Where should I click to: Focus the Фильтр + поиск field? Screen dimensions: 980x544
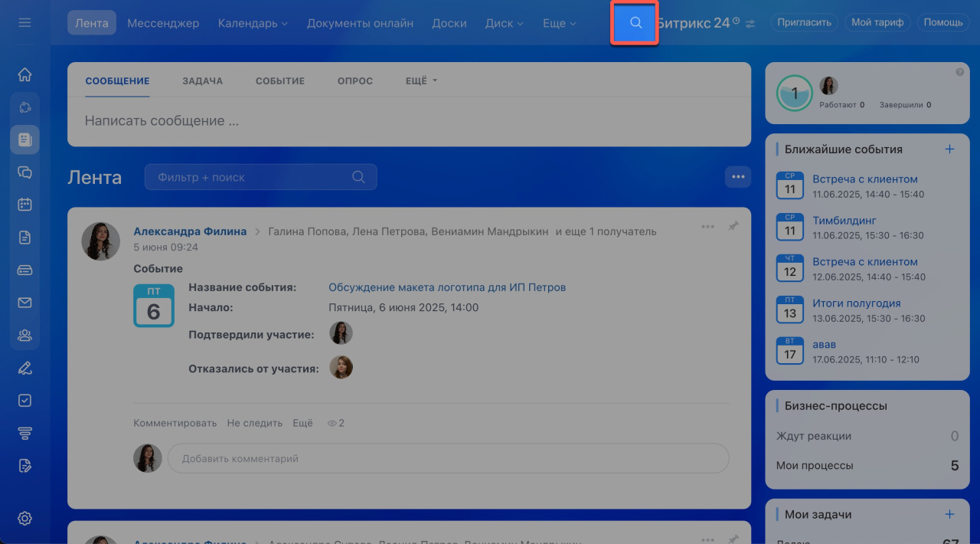(260, 177)
